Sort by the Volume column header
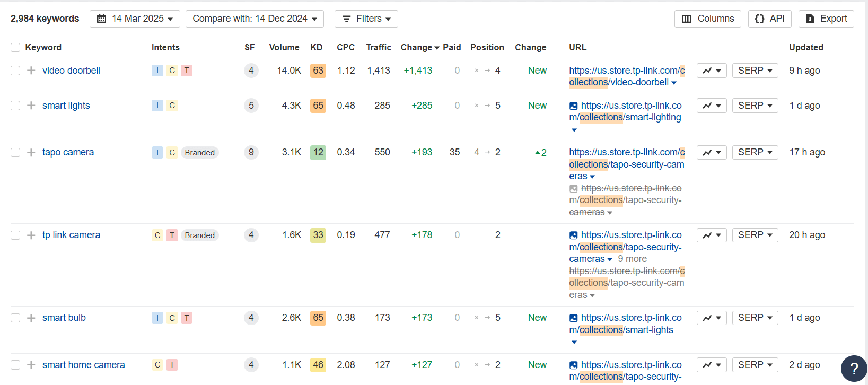 pyautogui.click(x=284, y=47)
